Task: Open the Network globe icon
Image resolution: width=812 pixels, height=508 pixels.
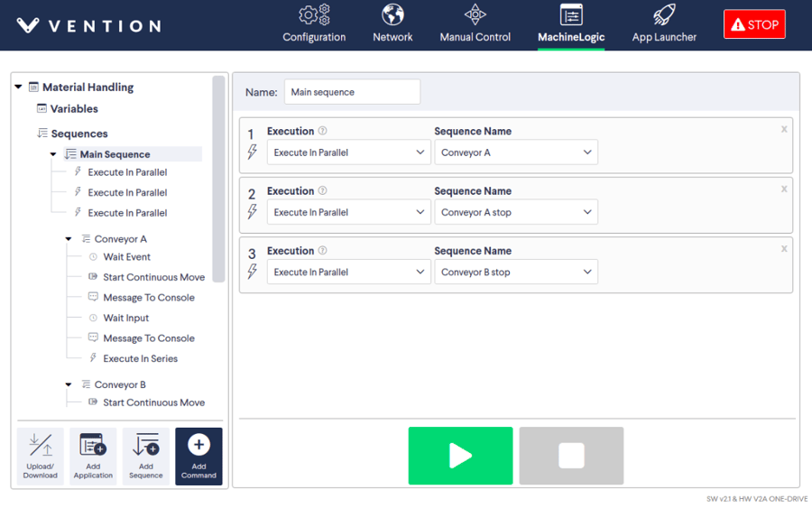Action: (x=392, y=15)
